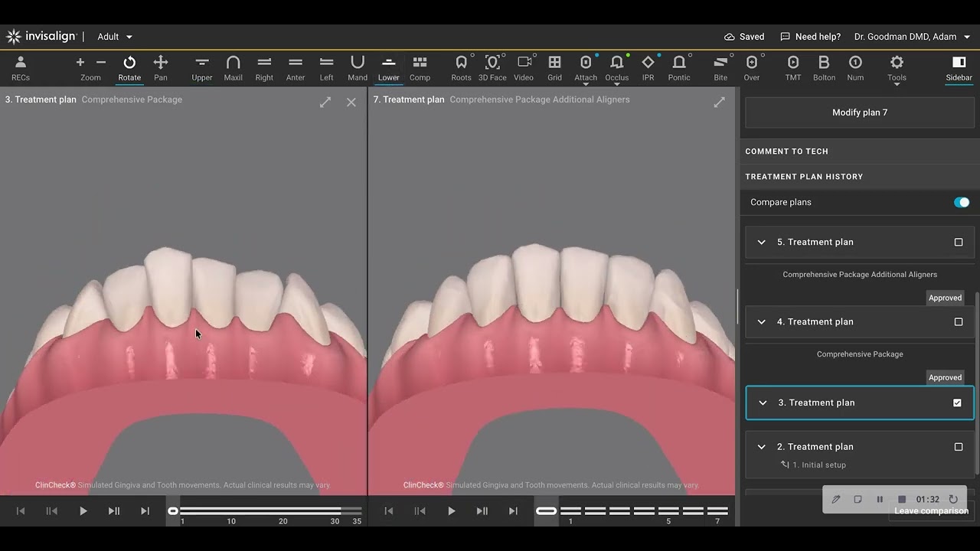Open the Video tool
Image resolution: width=980 pixels, height=551 pixels.
(524, 68)
